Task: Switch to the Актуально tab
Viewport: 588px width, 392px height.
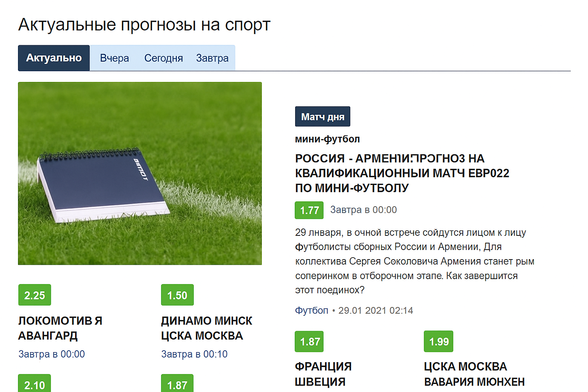Action: click(x=54, y=58)
